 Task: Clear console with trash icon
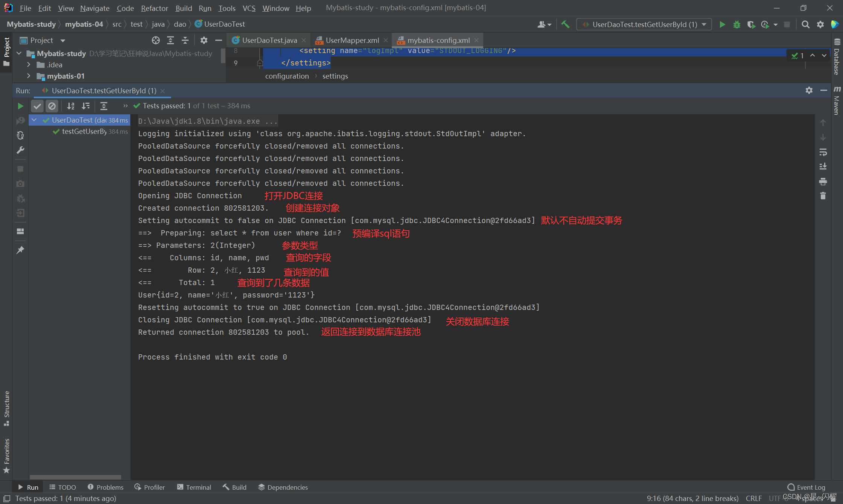coord(823,196)
